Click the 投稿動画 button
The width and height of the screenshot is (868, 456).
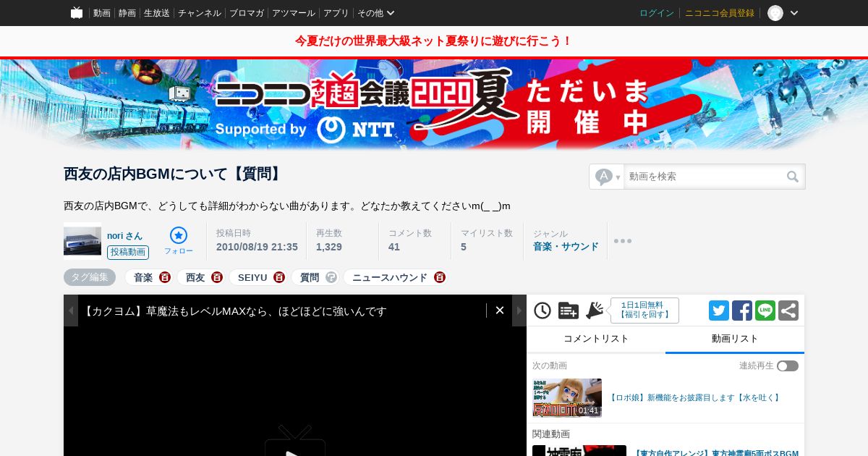128,253
